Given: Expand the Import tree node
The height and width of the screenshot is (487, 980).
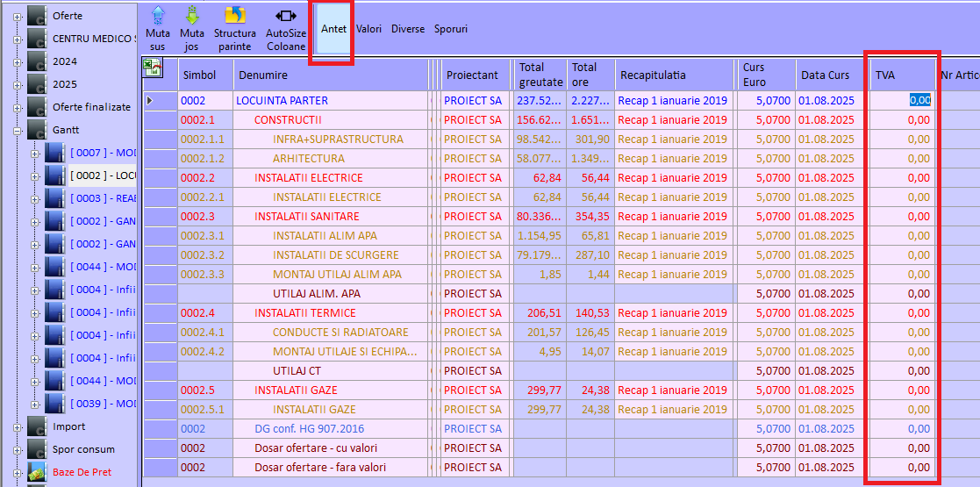Looking at the screenshot, I should click(x=18, y=426).
